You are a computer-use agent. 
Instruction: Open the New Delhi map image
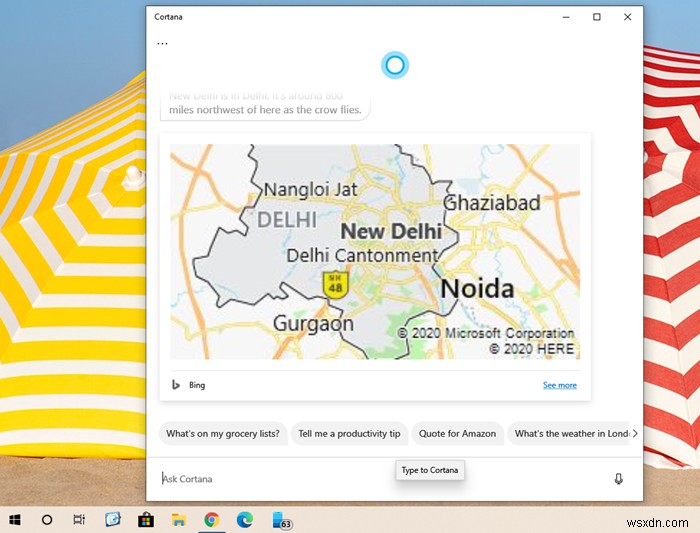point(375,252)
